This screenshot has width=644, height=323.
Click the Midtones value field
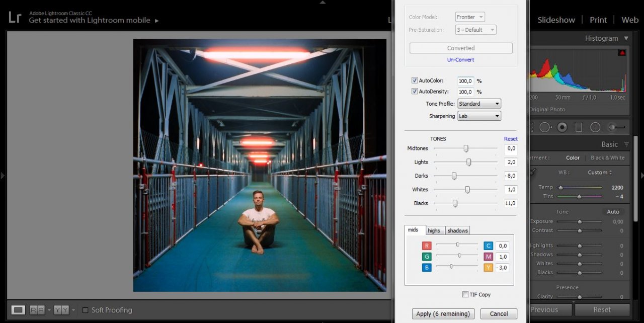511,148
